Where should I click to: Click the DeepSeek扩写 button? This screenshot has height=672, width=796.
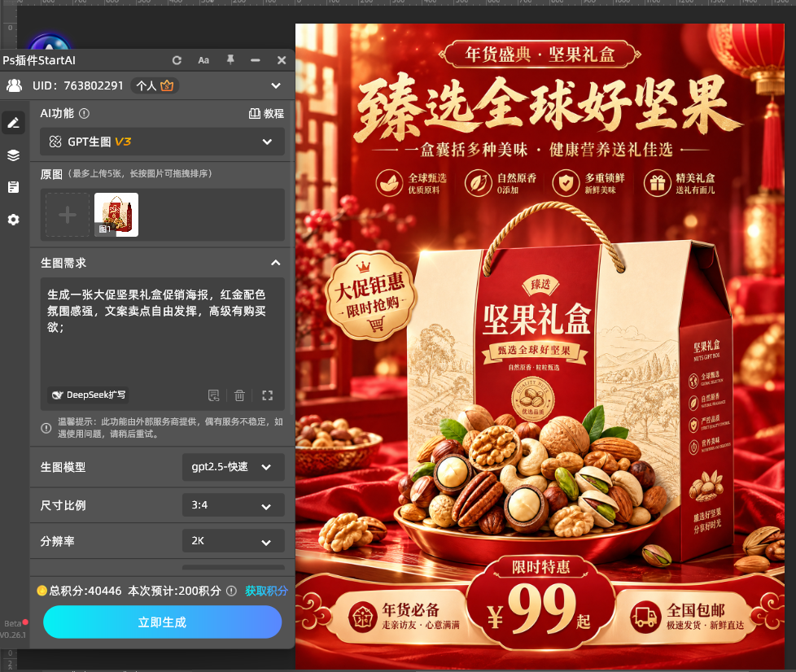pyautogui.click(x=89, y=395)
